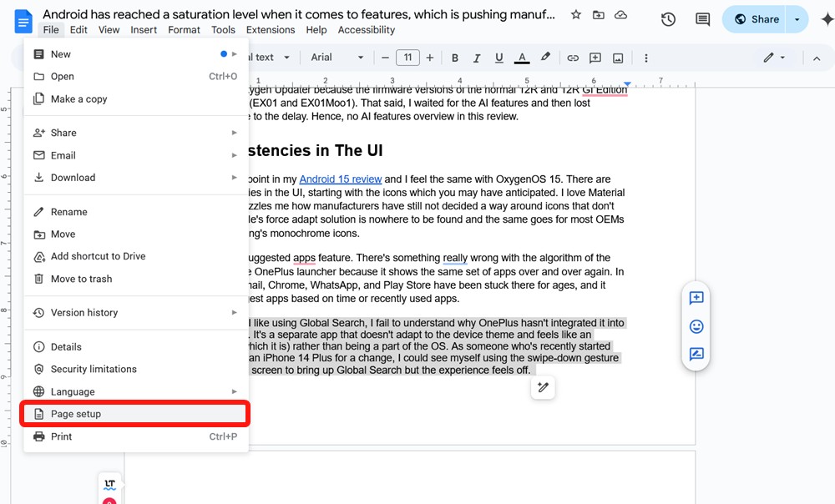Screen dimensions: 835x504
Task: Click the font size input field
Action: pyautogui.click(x=407, y=58)
